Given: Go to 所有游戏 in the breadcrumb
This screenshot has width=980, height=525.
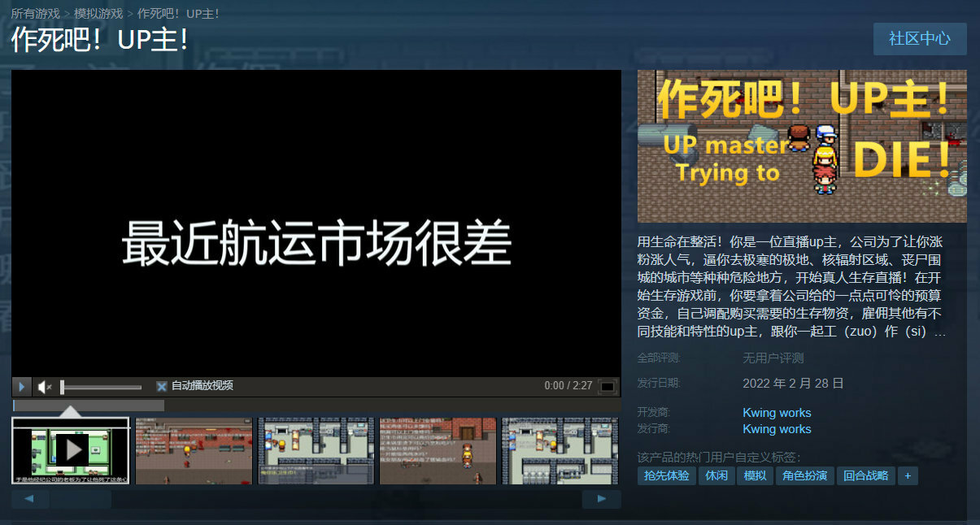Looking at the screenshot, I should pos(36,14).
